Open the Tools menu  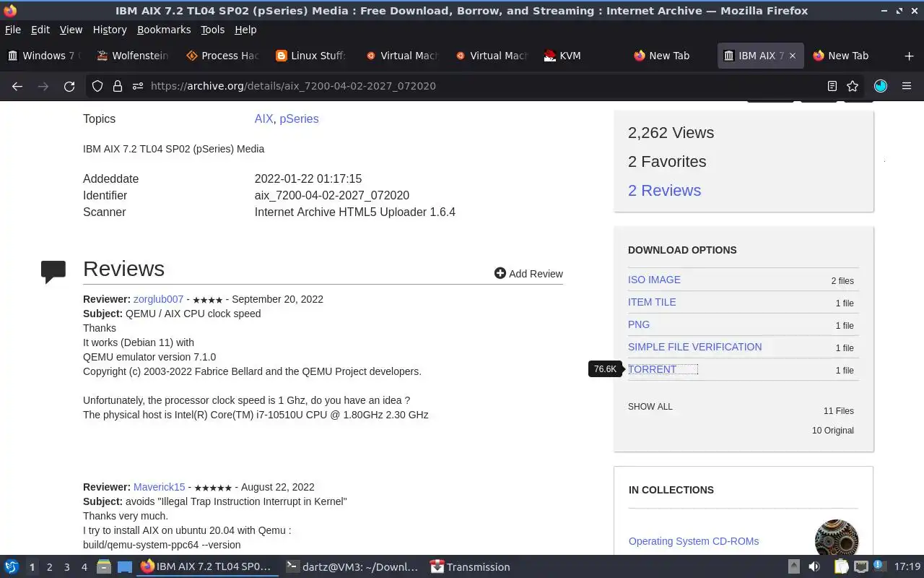pos(212,30)
